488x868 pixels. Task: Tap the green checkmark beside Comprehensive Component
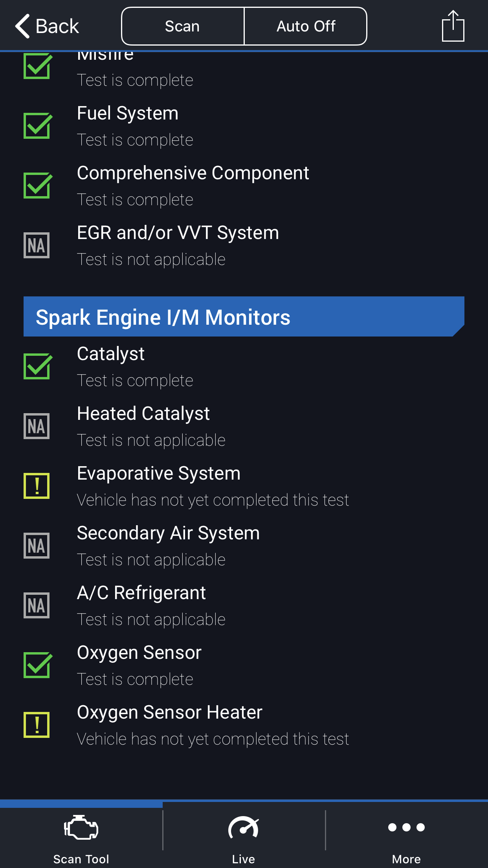[38, 186]
